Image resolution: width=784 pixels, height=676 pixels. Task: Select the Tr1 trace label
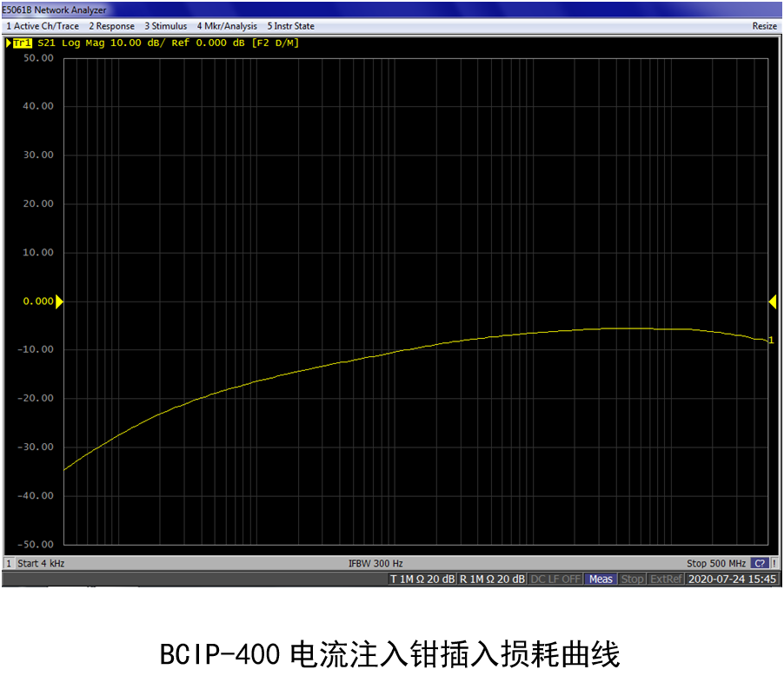pyautogui.click(x=23, y=43)
